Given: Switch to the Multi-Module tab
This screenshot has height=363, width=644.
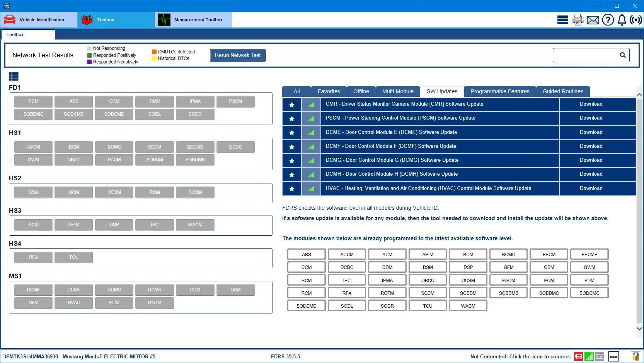Looking at the screenshot, I should (398, 92).
